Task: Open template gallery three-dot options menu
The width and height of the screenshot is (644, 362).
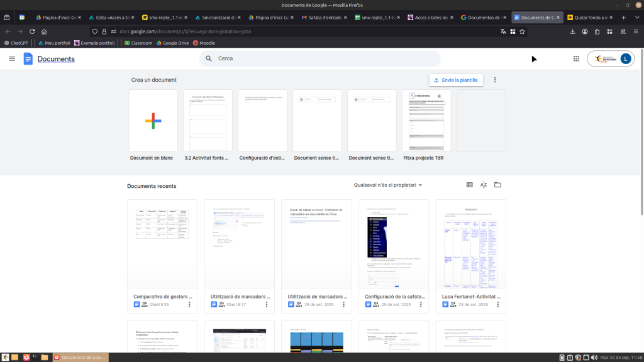Action: (495, 80)
